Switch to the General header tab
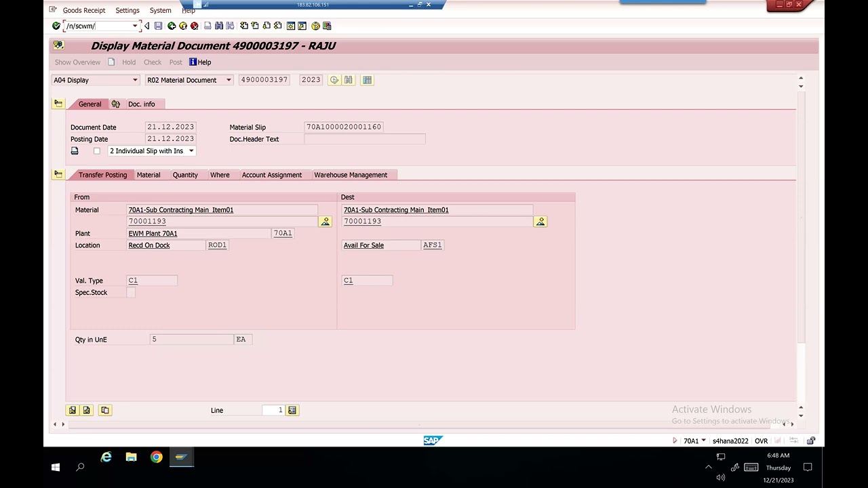 (x=90, y=104)
